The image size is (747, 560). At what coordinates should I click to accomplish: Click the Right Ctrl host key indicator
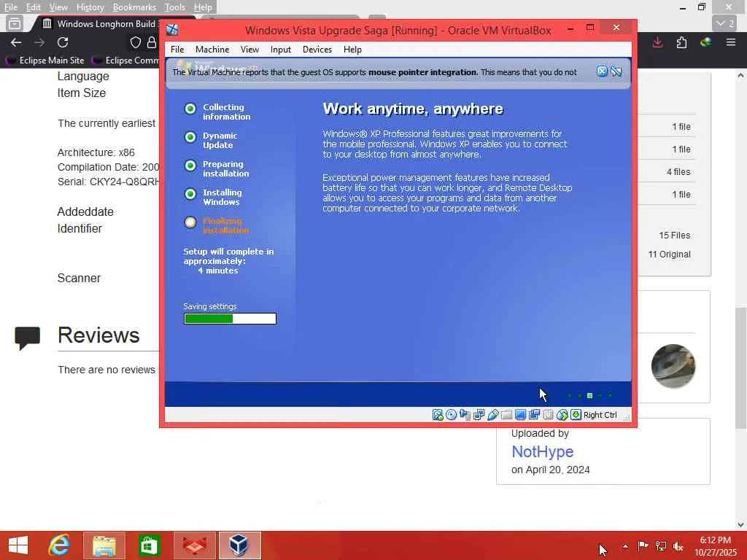[x=600, y=415]
